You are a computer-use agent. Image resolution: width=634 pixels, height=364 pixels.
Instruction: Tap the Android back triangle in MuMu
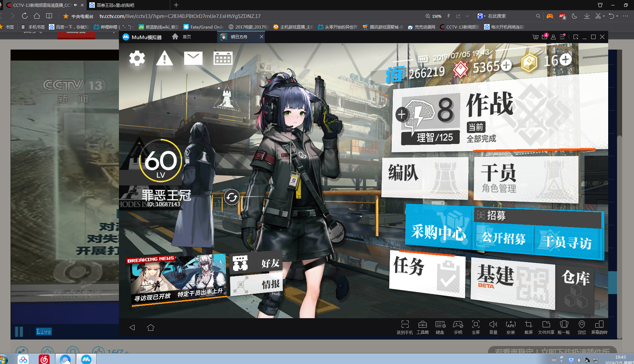132,327
